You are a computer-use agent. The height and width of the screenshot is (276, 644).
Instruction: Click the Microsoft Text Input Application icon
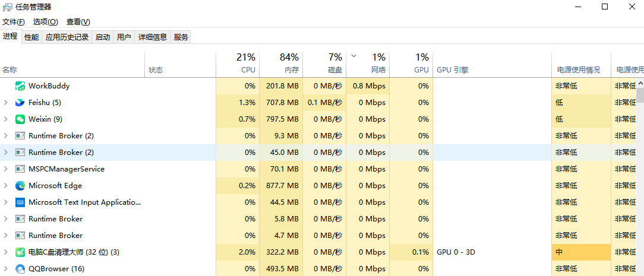point(20,202)
